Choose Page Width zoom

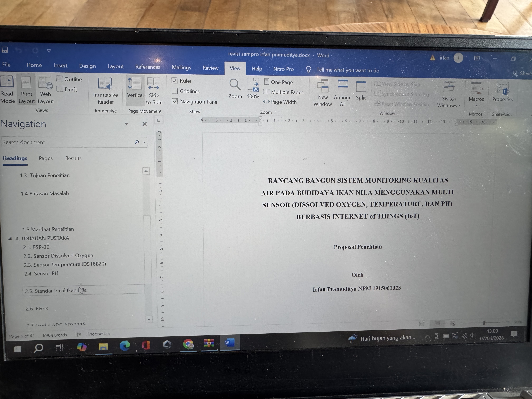click(x=280, y=102)
